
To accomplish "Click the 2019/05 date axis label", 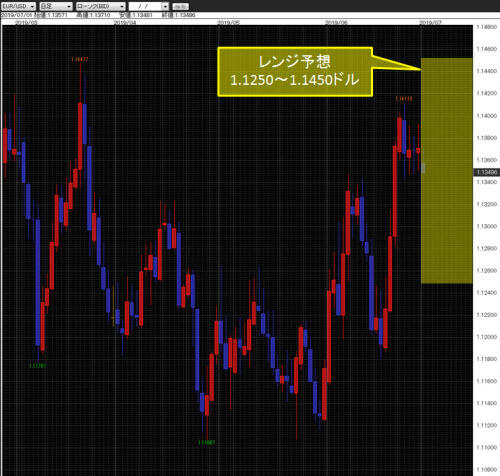I will click(x=228, y=22).
